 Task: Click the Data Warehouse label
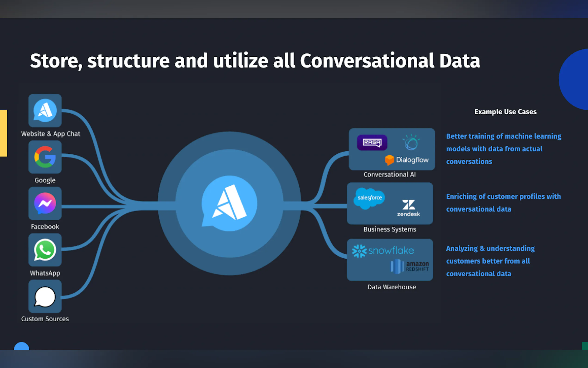(391, 287)
